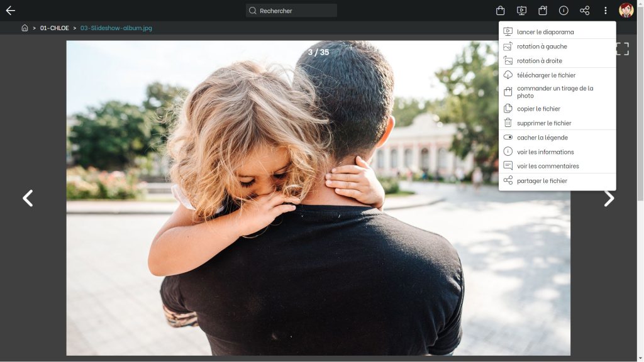Open the user avatar profile
This screenshot has width=644, height=362.
pyautogui.click(x=626, y=11)
